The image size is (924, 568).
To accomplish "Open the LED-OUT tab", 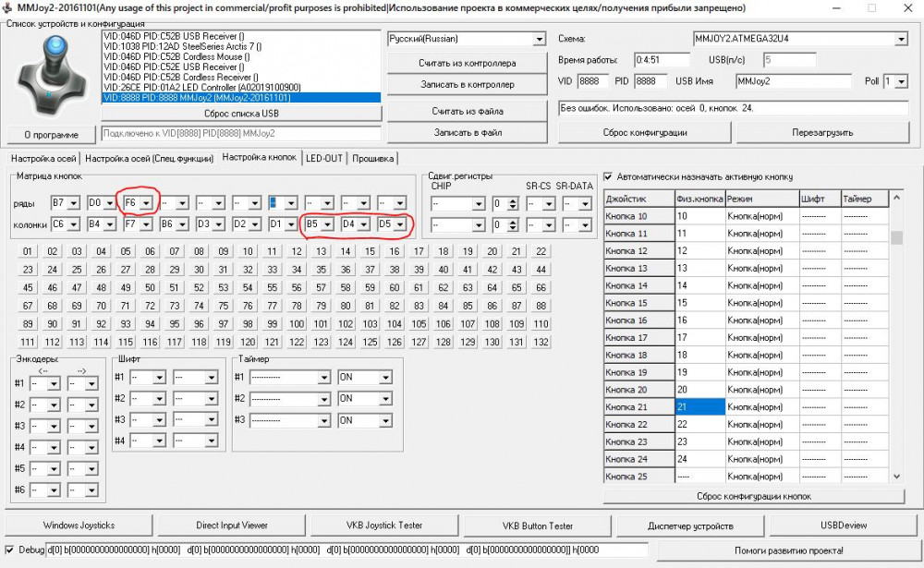I will (324, 158).
